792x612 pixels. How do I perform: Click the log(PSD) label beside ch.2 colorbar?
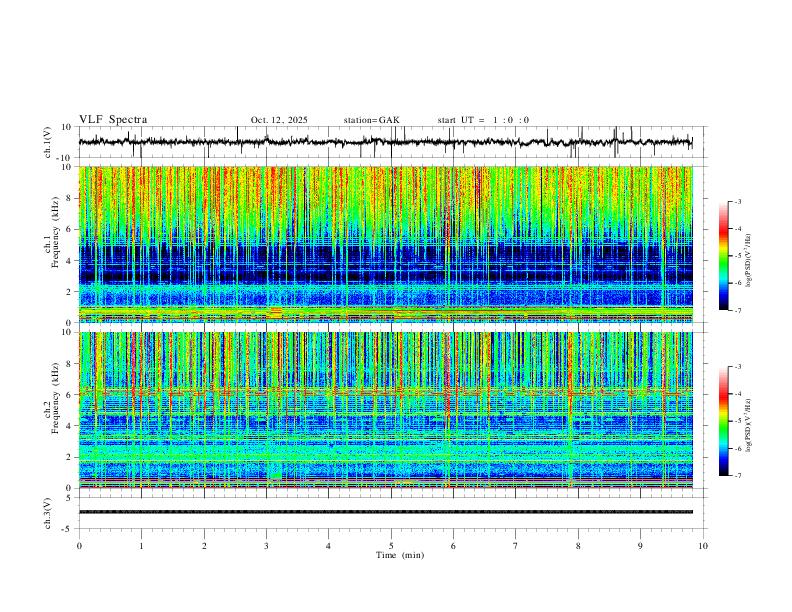[749, 425]
